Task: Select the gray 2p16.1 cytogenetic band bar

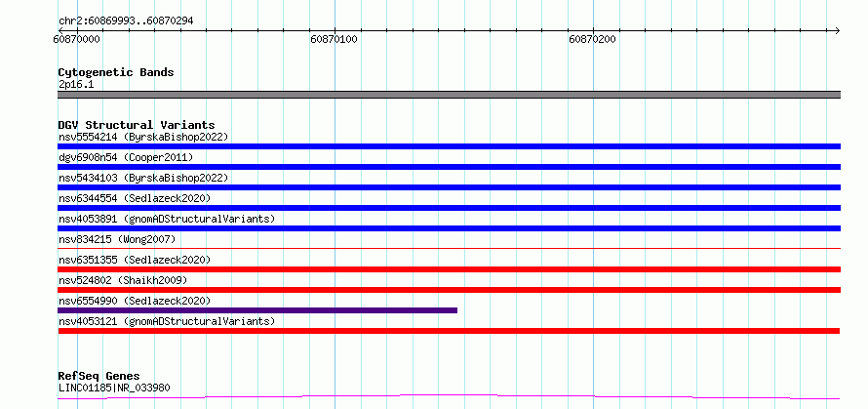Action: (449, 95)
